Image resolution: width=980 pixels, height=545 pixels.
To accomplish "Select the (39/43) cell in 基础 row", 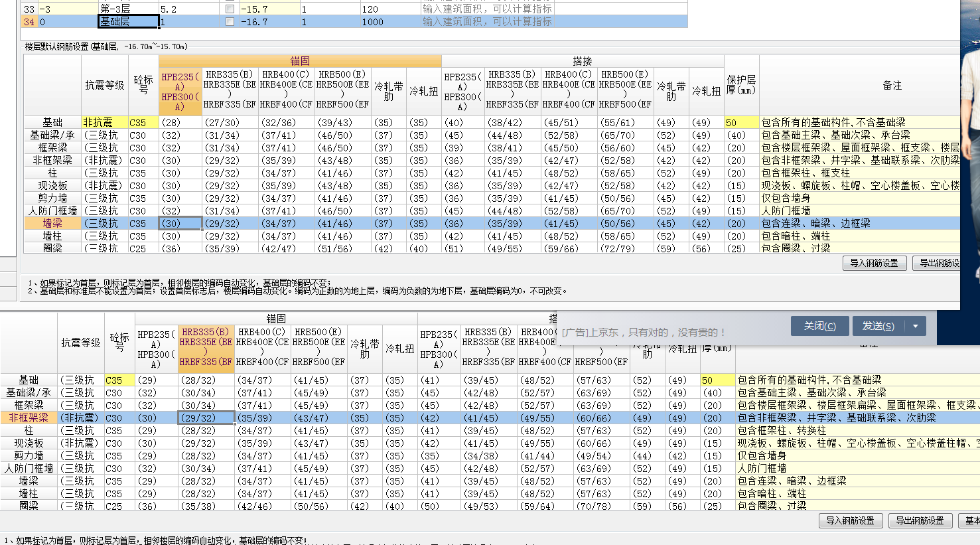I will (x=343, y=123).
